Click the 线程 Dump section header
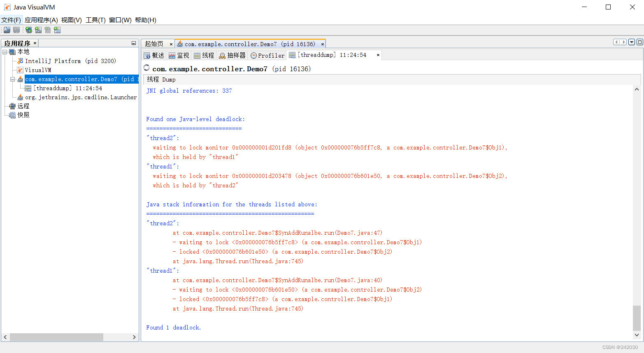 coord(161,79)
